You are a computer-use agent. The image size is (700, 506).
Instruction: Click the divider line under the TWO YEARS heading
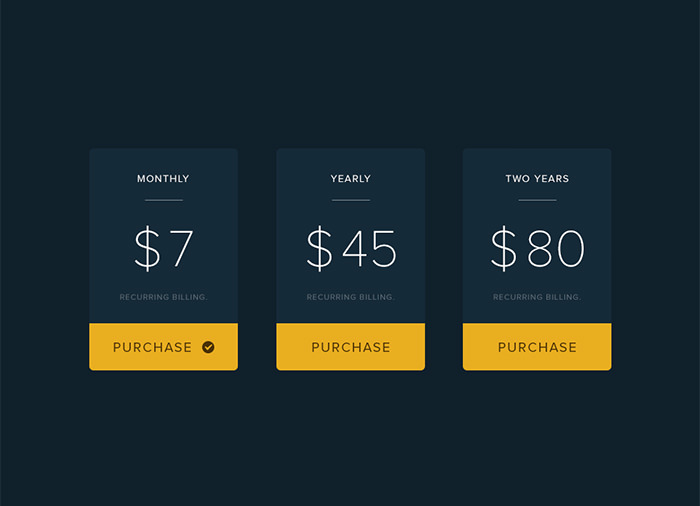pos(537,200)
